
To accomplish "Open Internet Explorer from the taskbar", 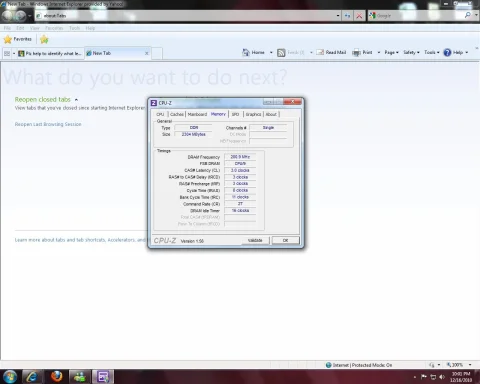I will (32, 377).
